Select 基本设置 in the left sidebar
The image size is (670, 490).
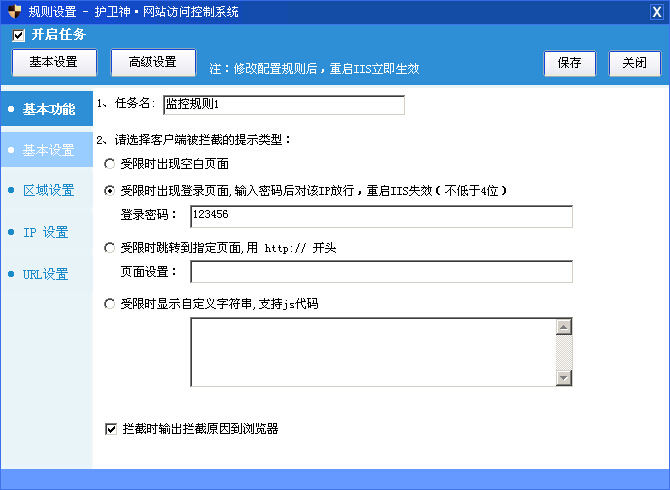[47, 150]
